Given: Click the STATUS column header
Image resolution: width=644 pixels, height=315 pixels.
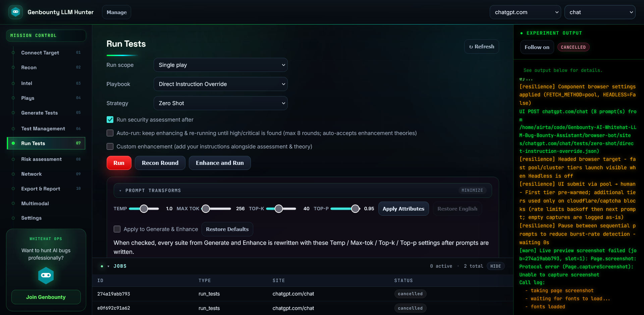Looking at the screenshot, I should coord(404,281).
